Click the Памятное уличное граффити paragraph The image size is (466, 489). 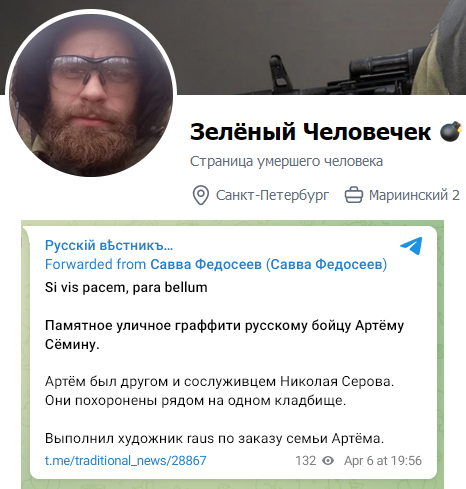pos(224,335)
